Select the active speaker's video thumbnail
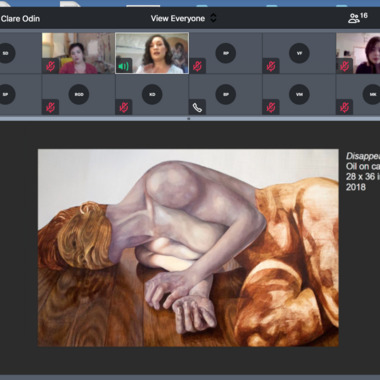 tap(152, 53)
